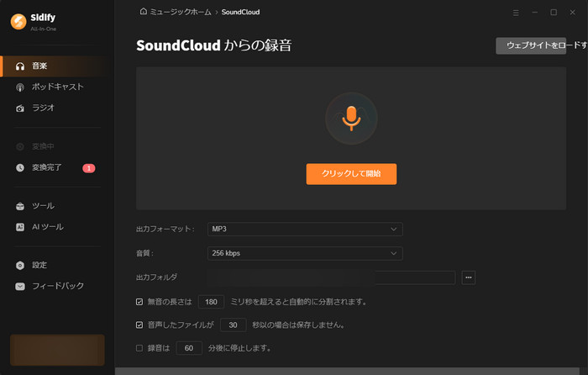
Task: Click the clock icon beside 変換完了
Action: (x=20, y=168)
